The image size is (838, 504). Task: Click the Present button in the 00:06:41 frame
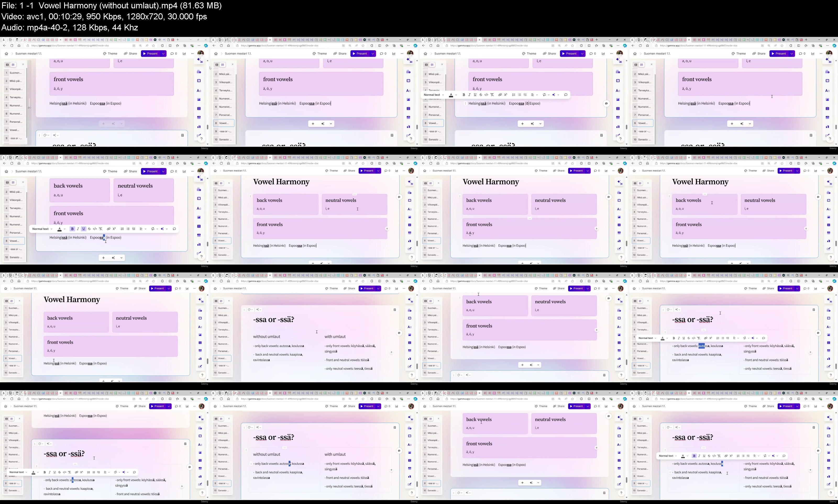click(x=157, y=407)
